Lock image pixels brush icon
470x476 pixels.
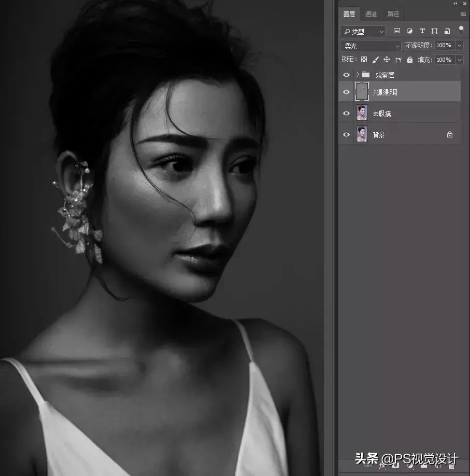[375, 60]
